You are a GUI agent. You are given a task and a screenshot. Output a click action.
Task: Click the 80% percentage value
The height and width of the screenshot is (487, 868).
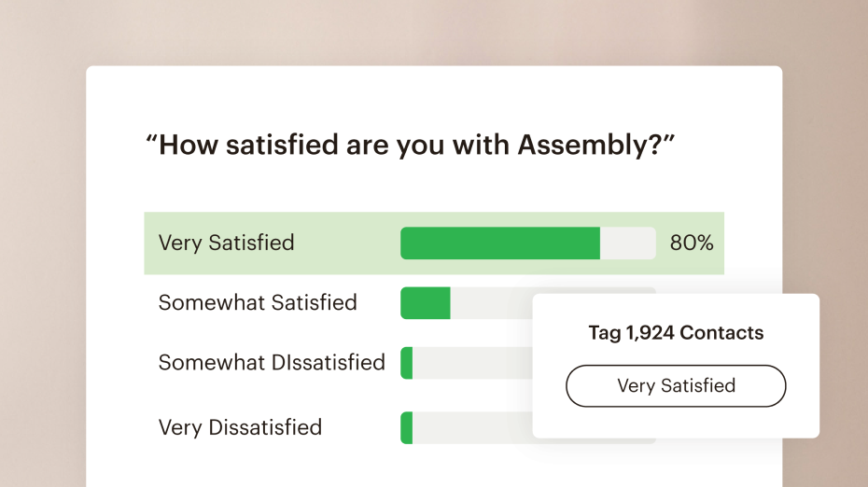click(x=692, y=243)
